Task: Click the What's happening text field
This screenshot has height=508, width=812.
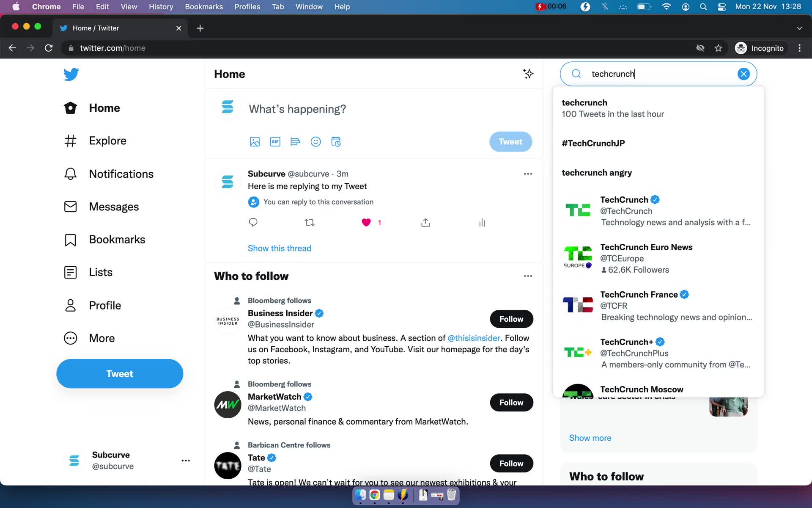Action: [297, 109]
